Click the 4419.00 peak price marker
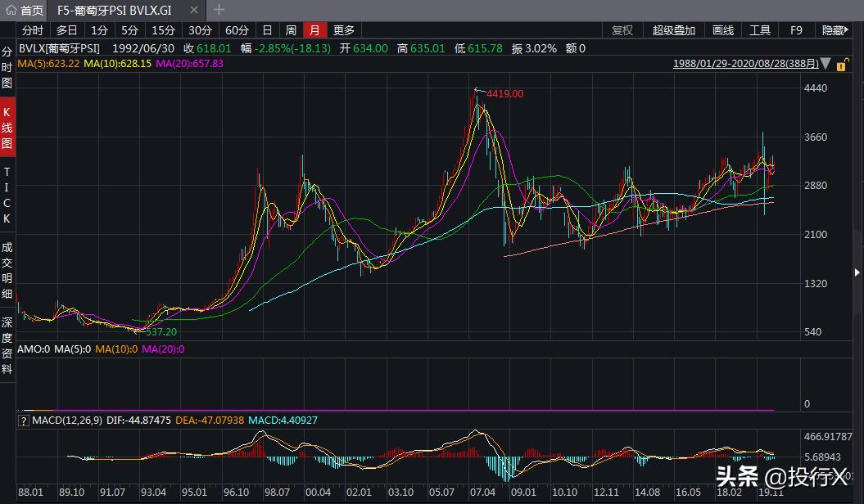 click(504, 94)
